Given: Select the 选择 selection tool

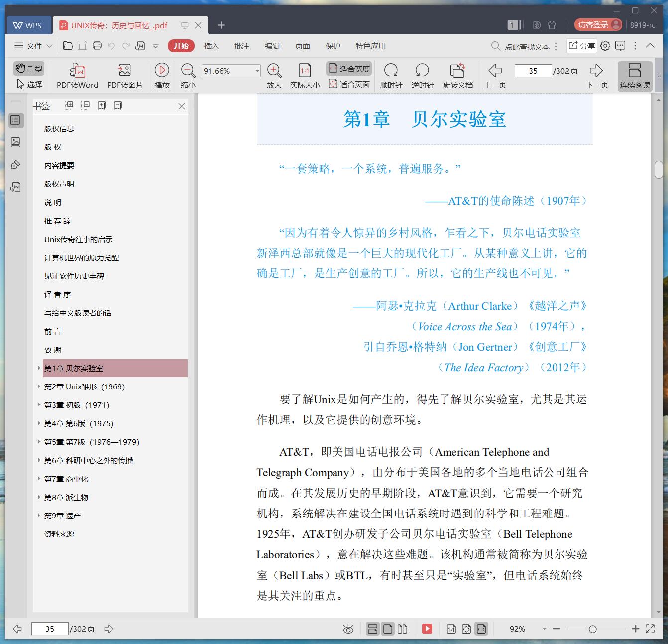Looking at the screenshot, I should coord(29,84).
